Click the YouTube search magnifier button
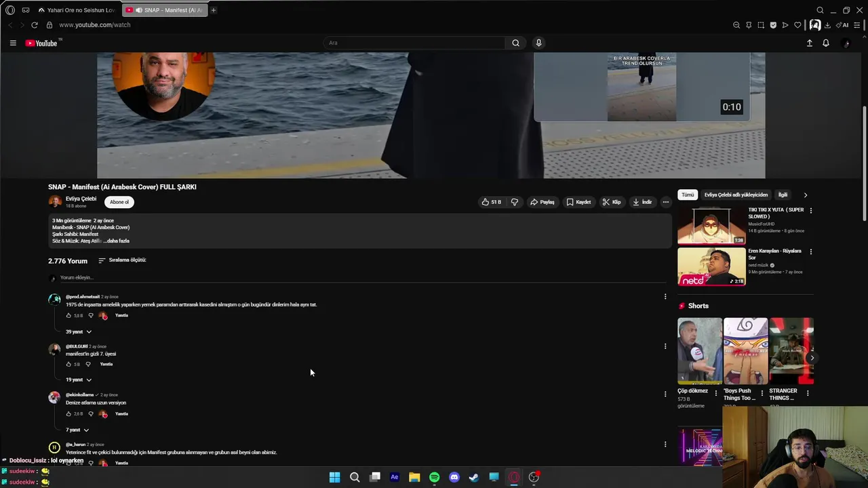This screenshot has width=868, height=488. 515,43
